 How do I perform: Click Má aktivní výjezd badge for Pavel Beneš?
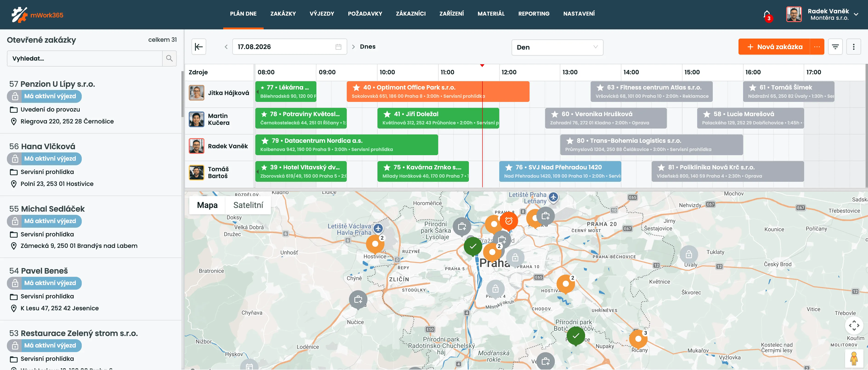44,283
